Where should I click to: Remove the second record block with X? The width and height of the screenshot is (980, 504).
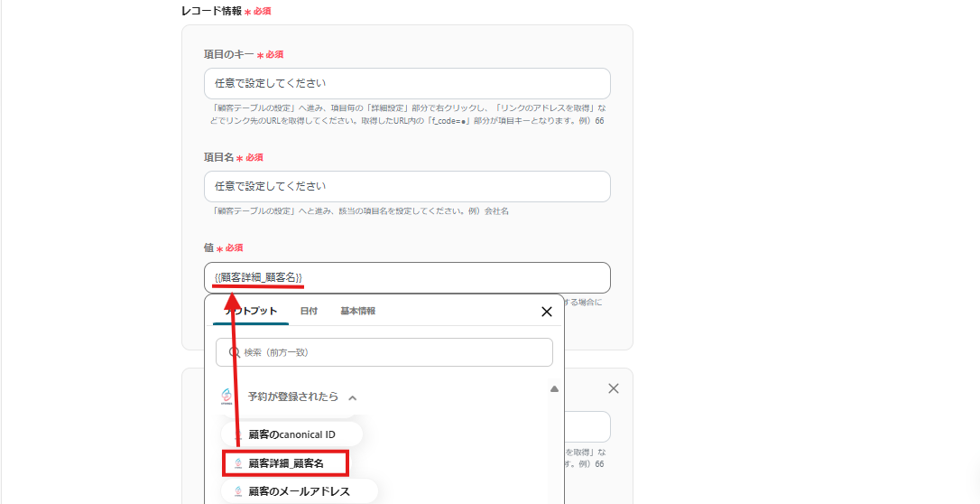click(614, 388)
